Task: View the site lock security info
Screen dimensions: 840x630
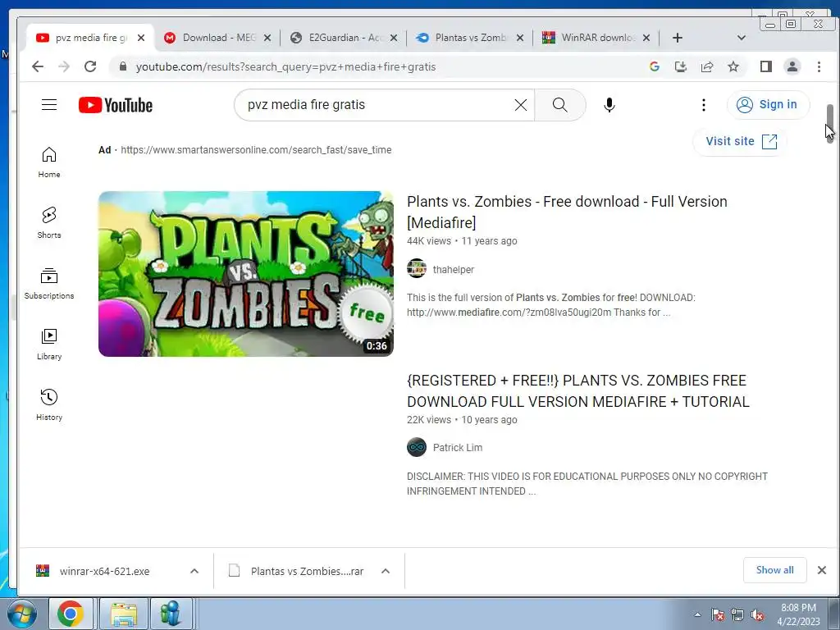Action: tap(123, 66)
